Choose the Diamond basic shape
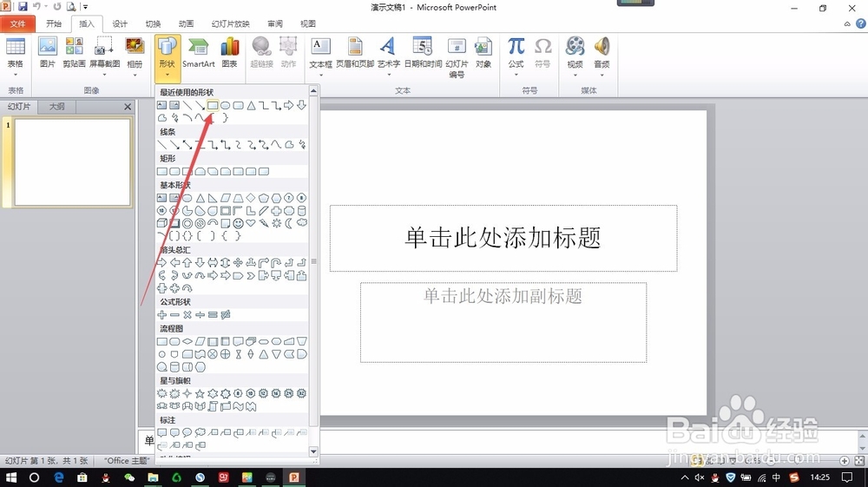This screenshot has width=868, height=487. tap(251, 198)
